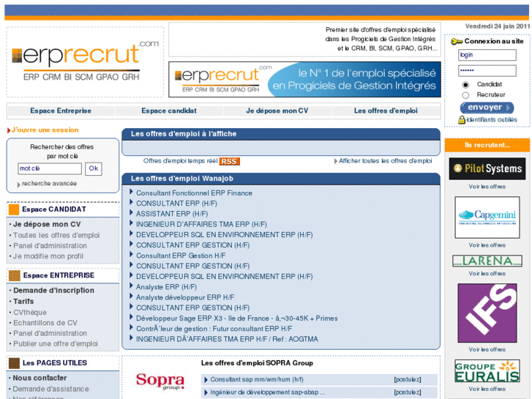Screen dimensions: 532x399
Task: Click the purple IFS logo
Action: tap(487, 313)
